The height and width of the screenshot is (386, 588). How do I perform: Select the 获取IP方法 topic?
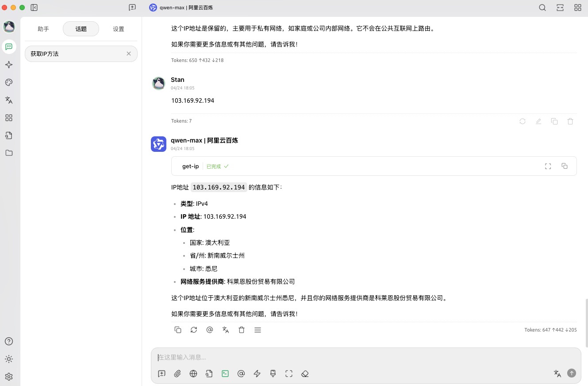[81, 54]
